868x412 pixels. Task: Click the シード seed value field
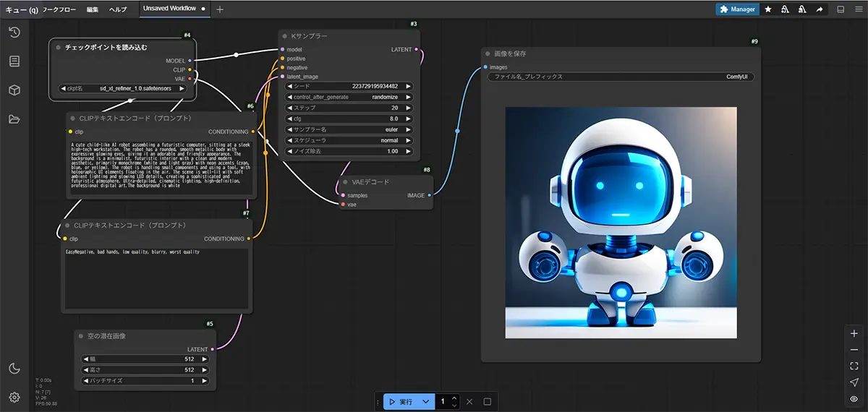coord(350,85)
